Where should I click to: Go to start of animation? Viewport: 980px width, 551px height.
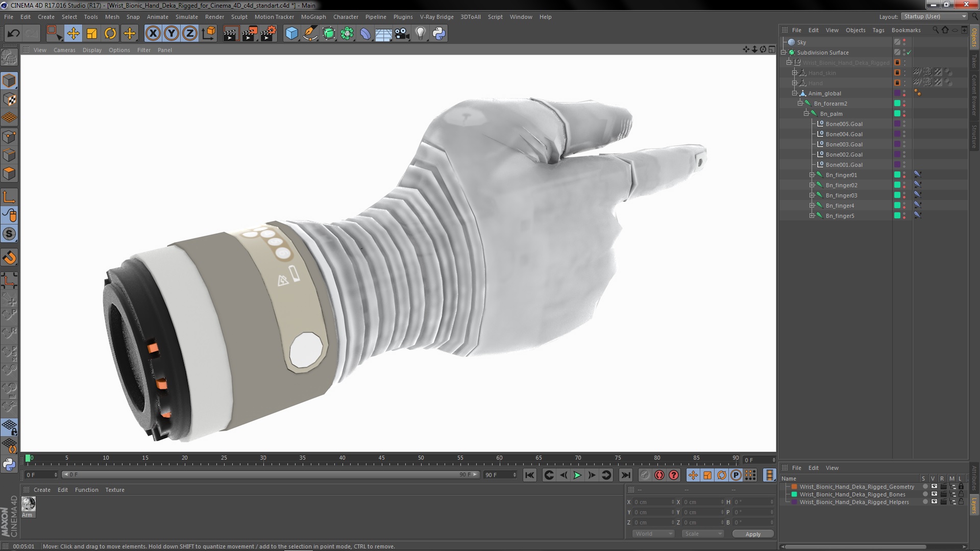530,475
